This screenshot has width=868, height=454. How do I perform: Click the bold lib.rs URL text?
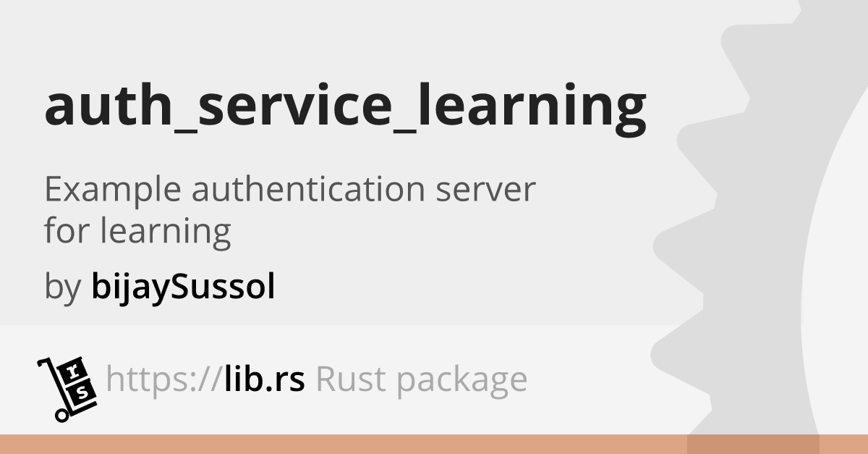[x=264, y=379]
